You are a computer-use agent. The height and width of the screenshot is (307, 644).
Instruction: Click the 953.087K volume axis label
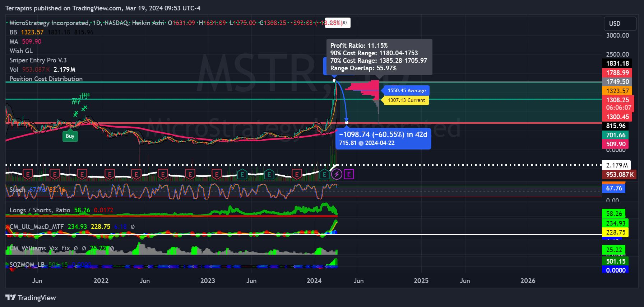619,175
